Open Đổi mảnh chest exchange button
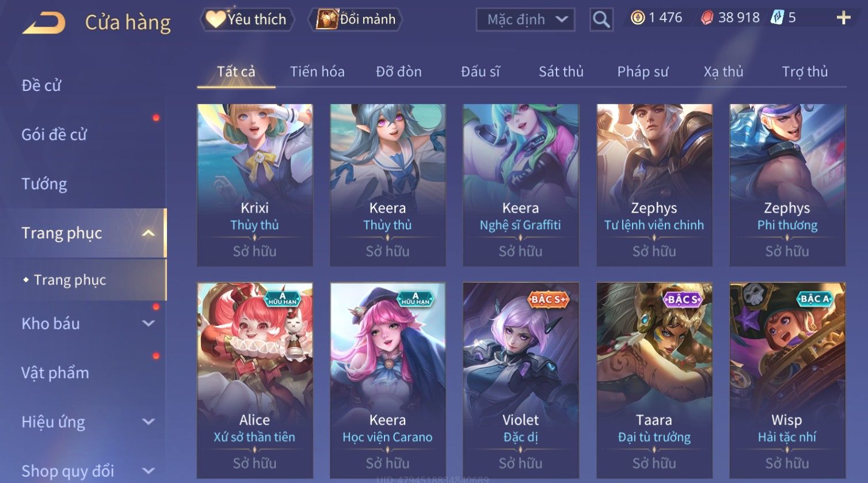This screenshot has width=868, height=483. [x=356, y=20]
